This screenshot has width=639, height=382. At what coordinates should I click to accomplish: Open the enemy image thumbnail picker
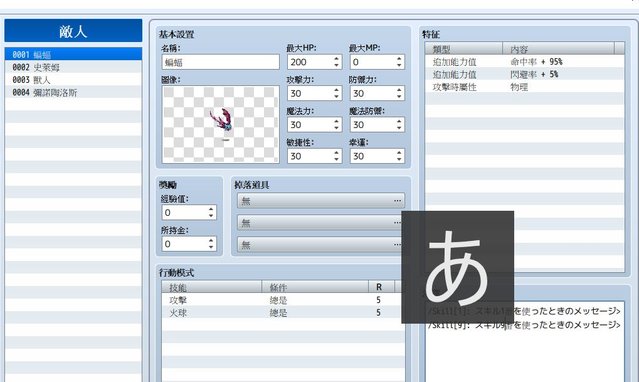(220, 124)
